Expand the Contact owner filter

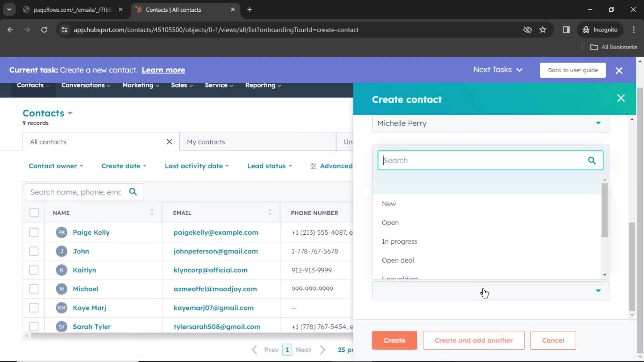click(x=56, y=166)
